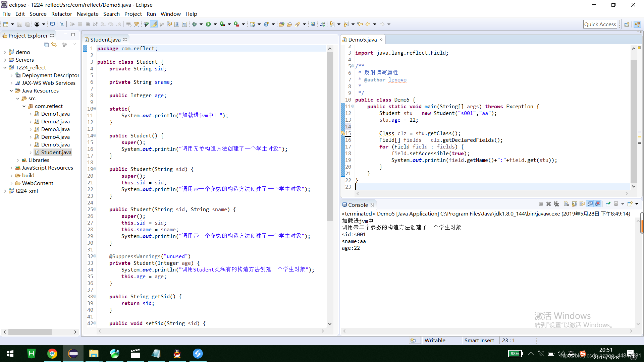Toggle Mark Occurrences highlighter button
Screen dimensions: 644x362
(154, 24)
